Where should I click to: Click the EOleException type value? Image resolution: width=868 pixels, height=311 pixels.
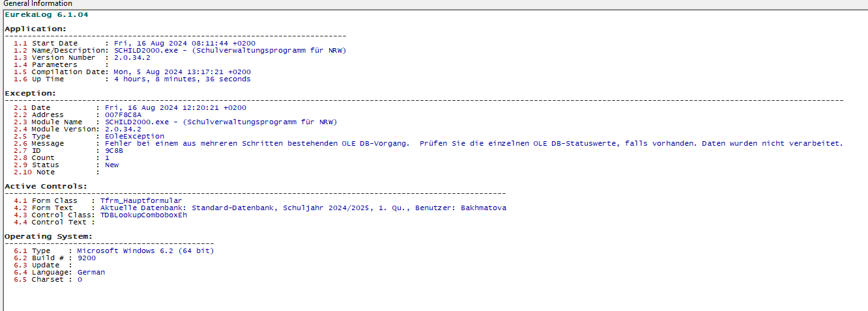pyautogui.click(x=135, y=137)
